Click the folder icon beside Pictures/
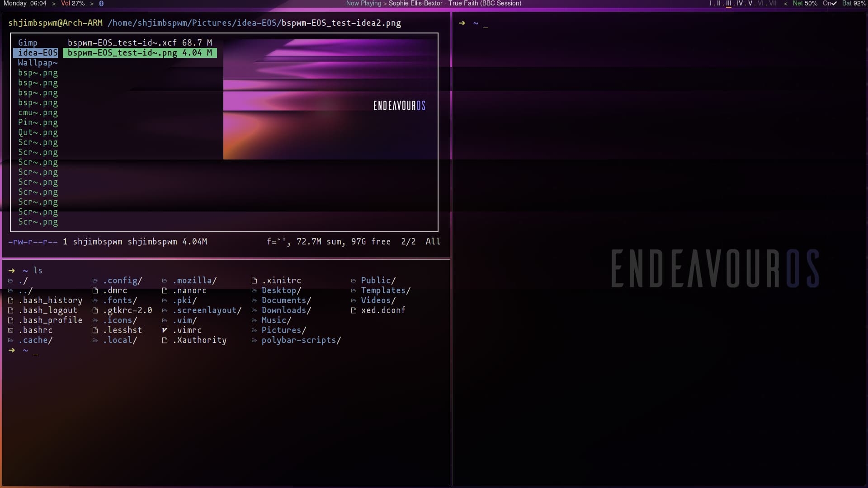Image resolution: width=868 pixels, height=488 pixels. (x=254, y=330)
